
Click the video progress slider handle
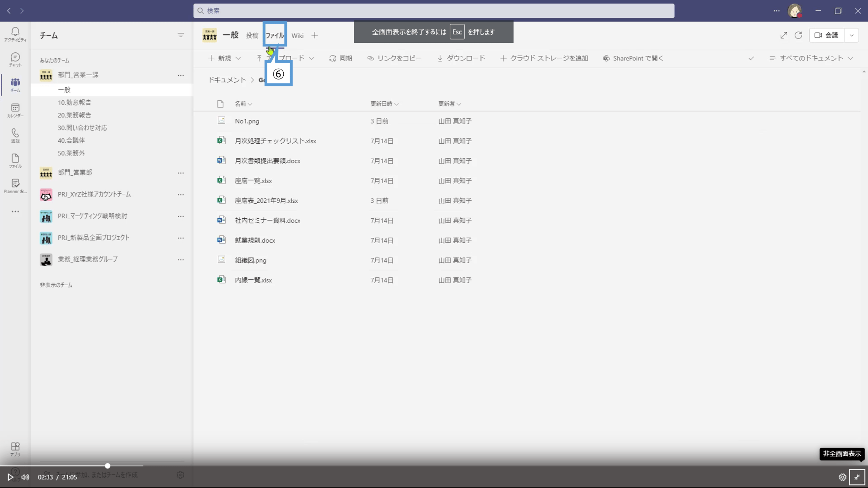tap(108, 466)
